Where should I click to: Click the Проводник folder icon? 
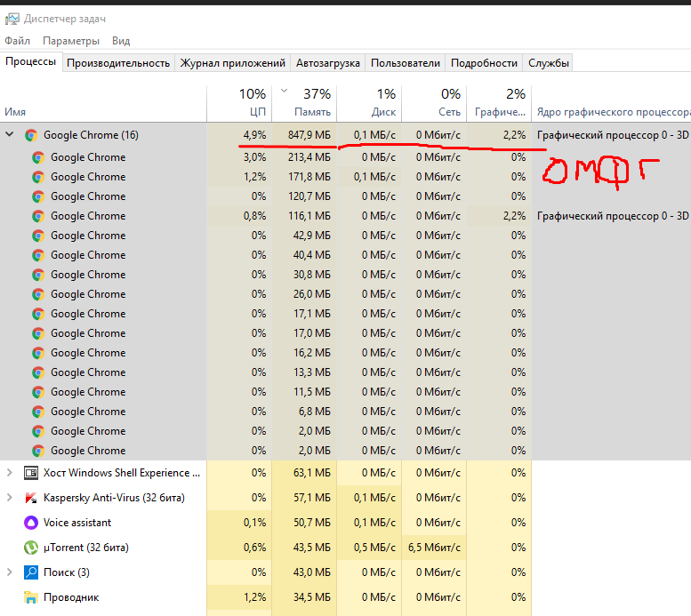coord(31,597)
